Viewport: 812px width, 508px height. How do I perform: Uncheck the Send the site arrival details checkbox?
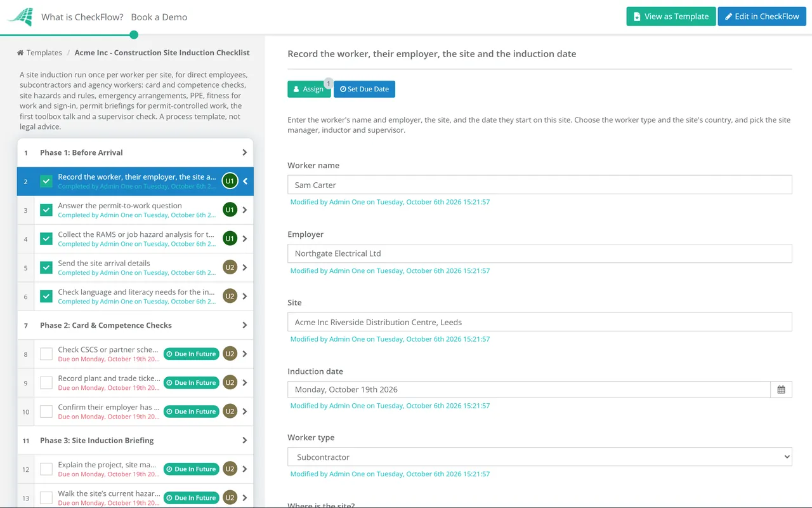(x=46, y=267)
